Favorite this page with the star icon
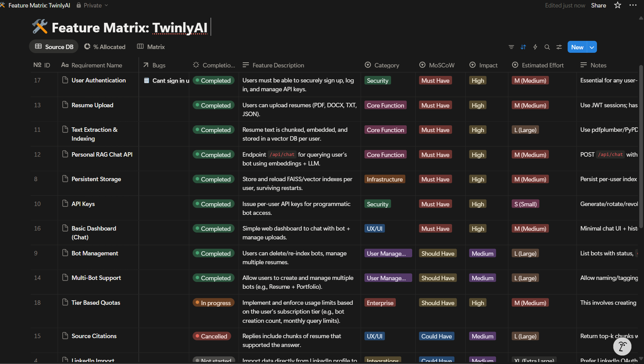 coord(617,5)
